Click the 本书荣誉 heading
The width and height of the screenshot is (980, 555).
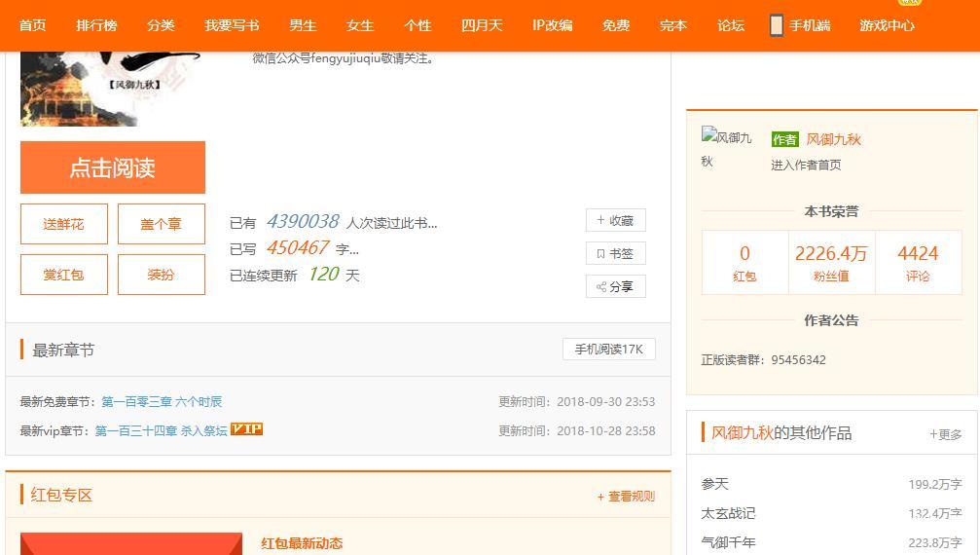pyautogui.click(x=831, y=211)
